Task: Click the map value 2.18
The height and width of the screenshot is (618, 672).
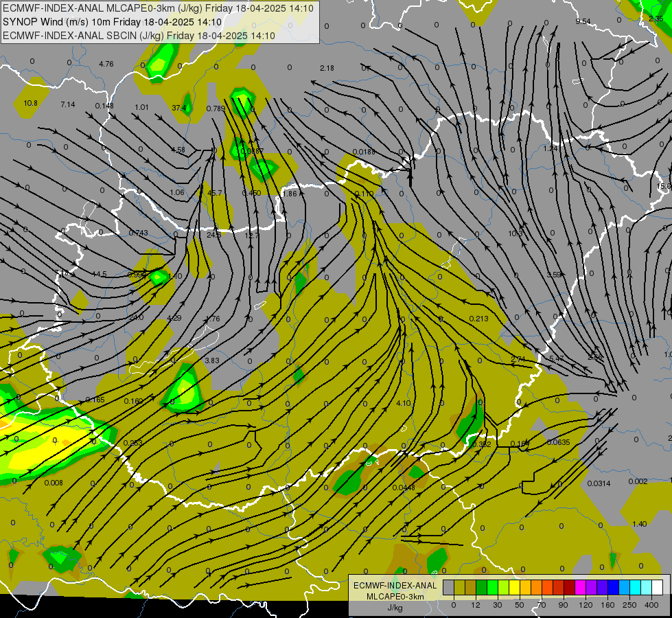Action: coord(327,68)
